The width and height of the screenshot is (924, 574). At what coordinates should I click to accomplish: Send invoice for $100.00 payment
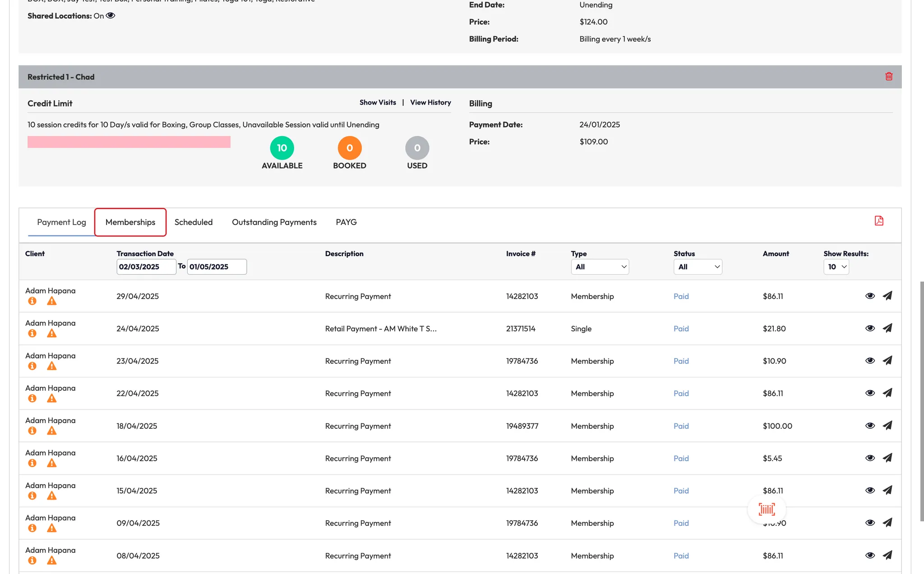(x=887, y=426)
